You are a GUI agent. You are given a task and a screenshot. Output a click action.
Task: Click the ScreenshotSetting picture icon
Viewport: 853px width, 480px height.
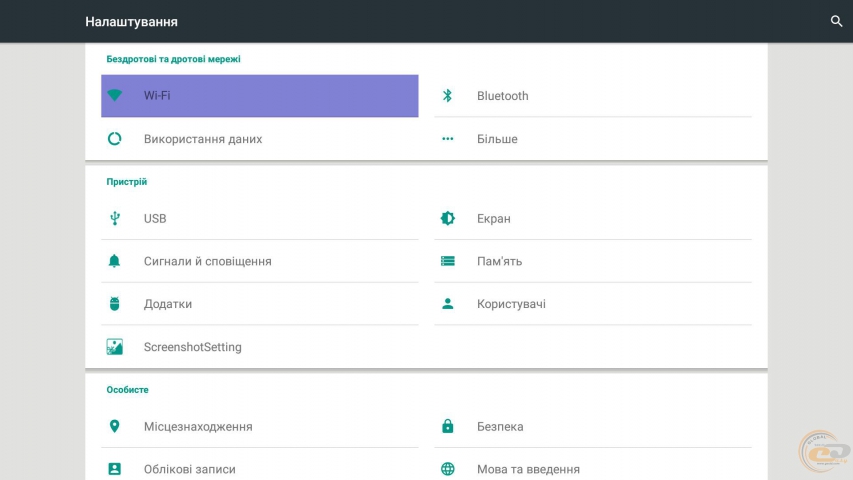click(x=115, y=347)
